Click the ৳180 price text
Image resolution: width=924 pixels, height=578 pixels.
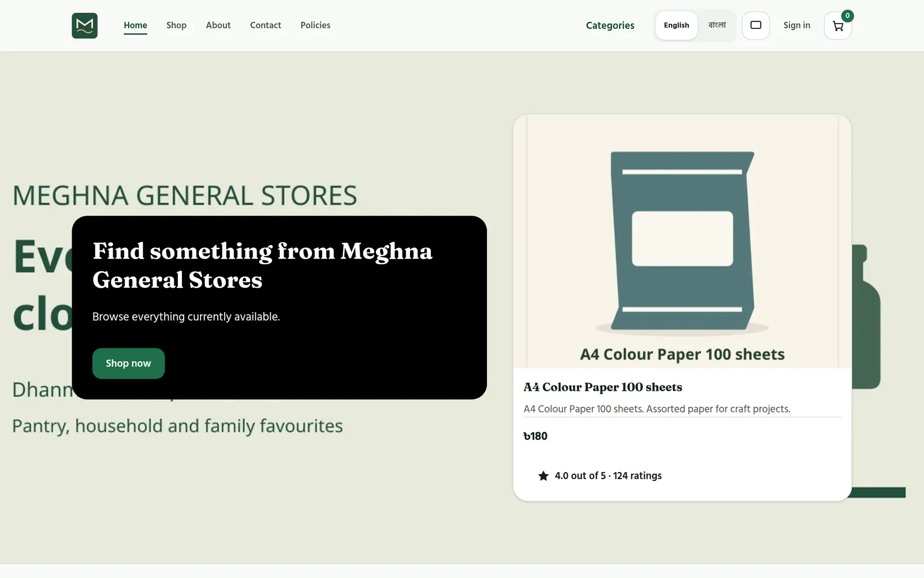click(535, 436)
